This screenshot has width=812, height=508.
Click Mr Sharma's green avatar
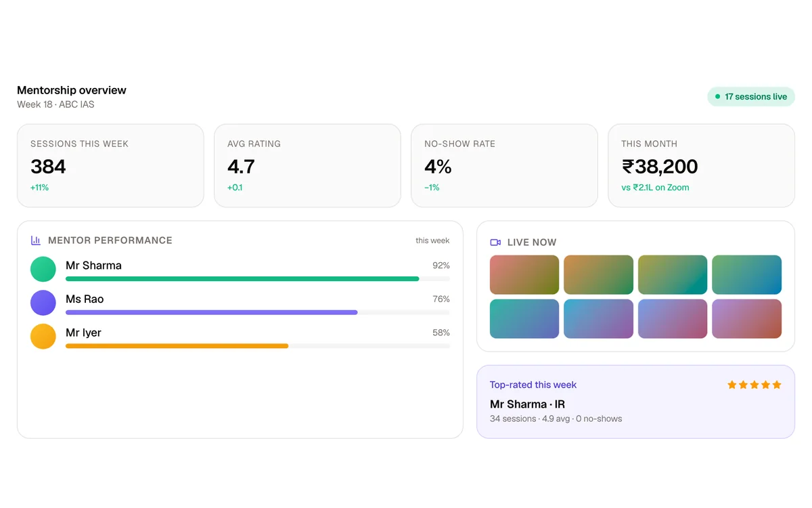tap(43, 269)
